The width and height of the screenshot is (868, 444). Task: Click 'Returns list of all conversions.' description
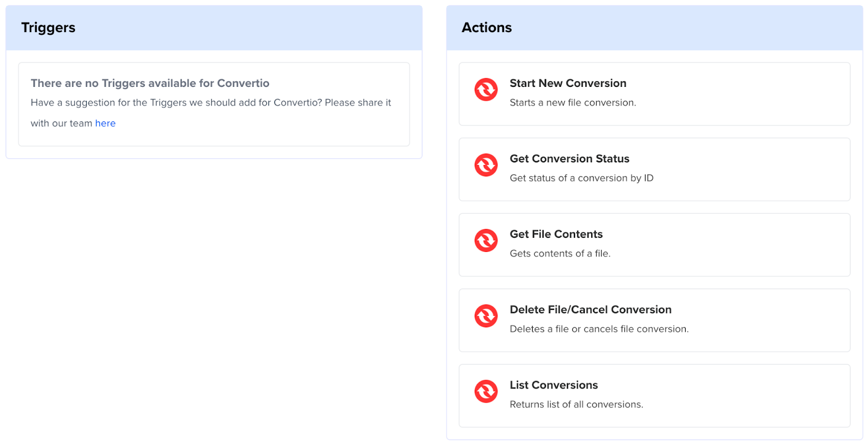tap(577, 404)
